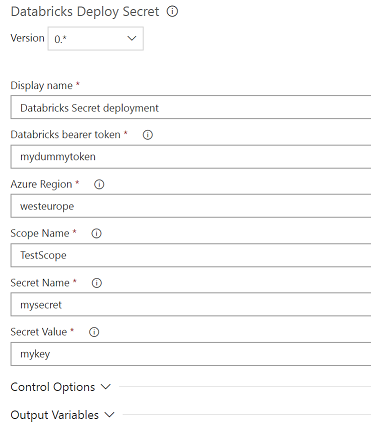
Task: Show info for Scope Name field
Action: [x=96, y=233]
